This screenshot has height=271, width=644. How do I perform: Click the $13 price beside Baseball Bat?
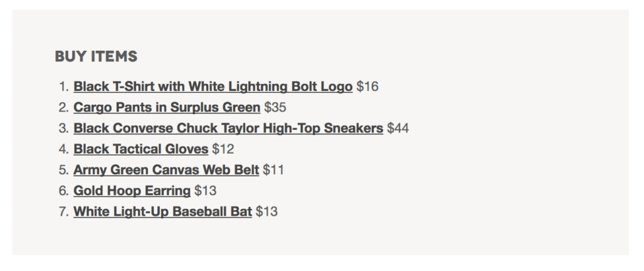(x=267, y=212)
